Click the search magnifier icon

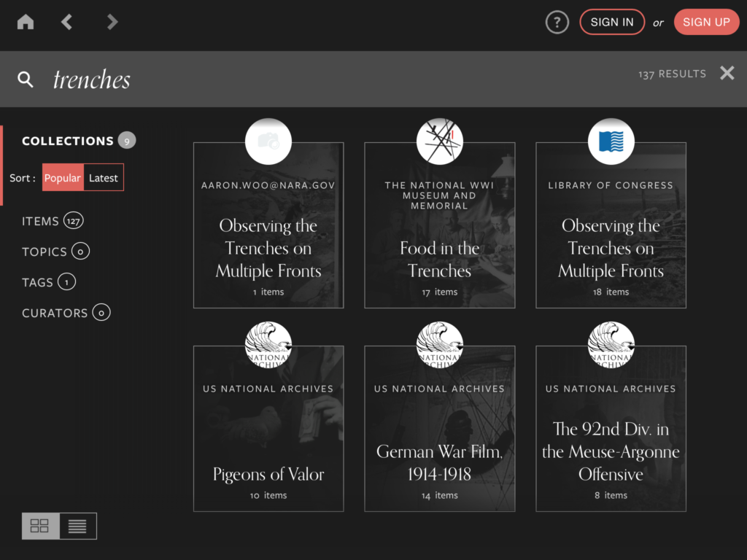coord(26,79)
